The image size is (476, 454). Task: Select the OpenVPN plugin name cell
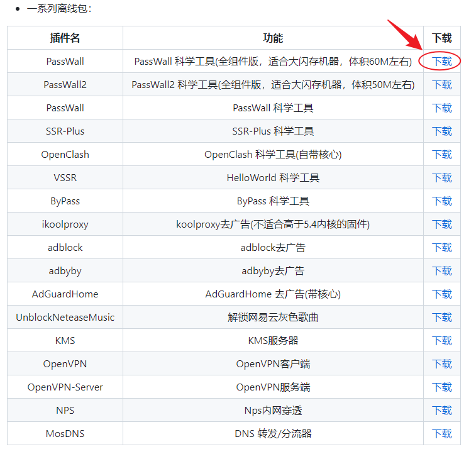coord(65,364)
